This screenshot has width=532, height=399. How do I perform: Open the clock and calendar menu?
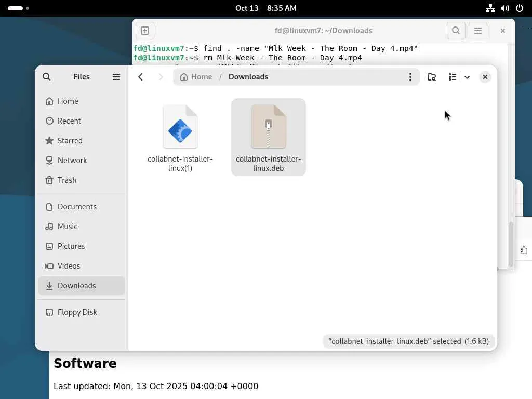pyautogui.click(x=266, y=8)
